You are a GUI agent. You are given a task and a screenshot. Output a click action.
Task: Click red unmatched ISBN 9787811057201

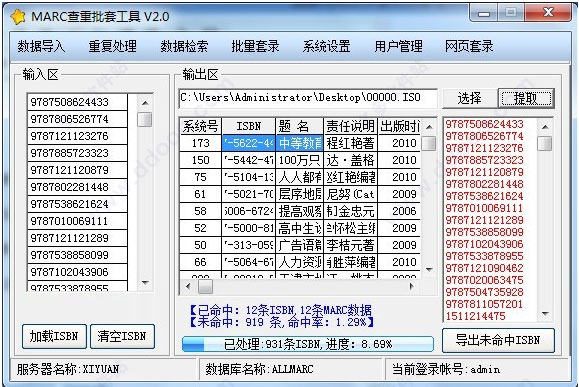[484, 304]
